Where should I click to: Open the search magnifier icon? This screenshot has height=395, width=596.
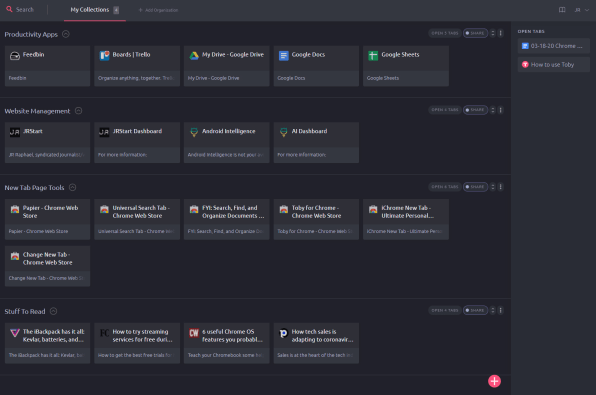9,9
